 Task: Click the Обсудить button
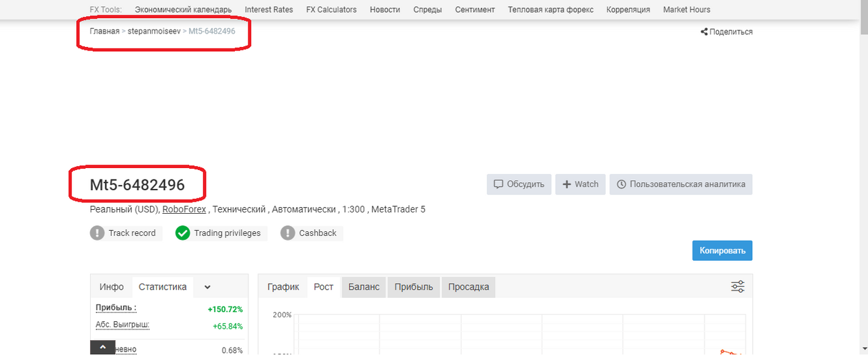coord(519,184)
